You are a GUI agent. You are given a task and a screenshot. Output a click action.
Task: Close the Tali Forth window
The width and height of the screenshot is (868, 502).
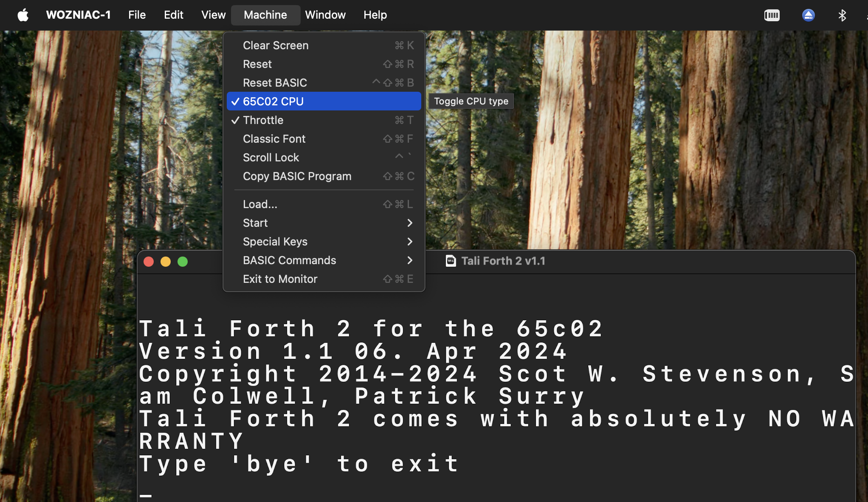coord(149,262)
